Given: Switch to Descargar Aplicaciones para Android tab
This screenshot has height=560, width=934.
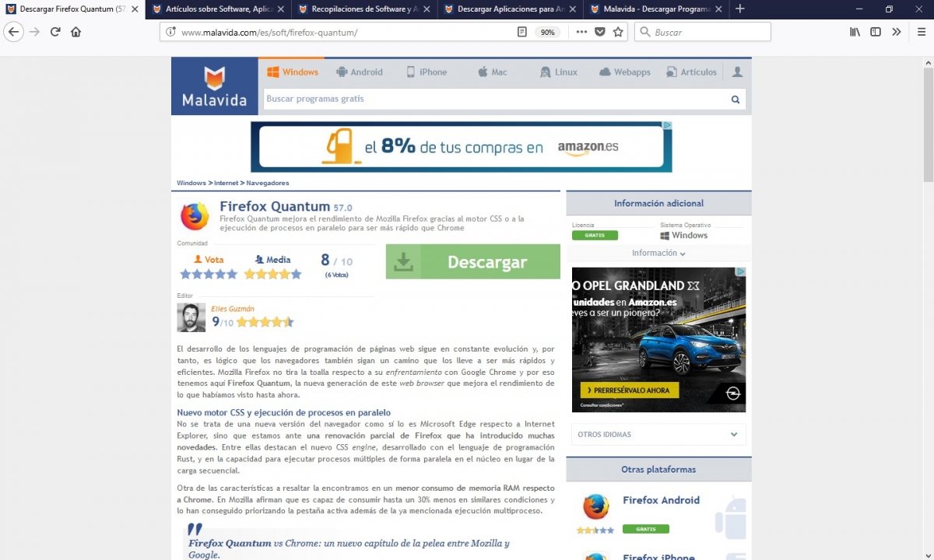Looking at the screenshot, I should [x=510, y=9].
